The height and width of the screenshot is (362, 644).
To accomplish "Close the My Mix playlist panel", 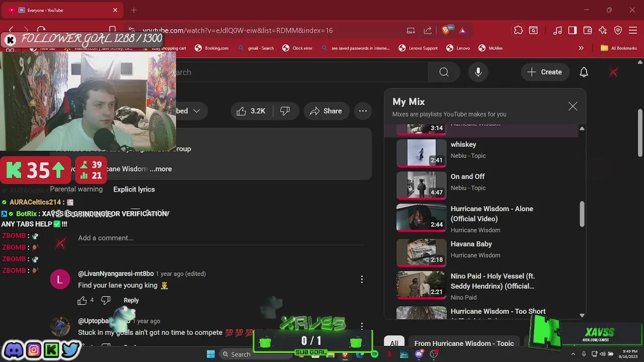I will pos(573,106).
